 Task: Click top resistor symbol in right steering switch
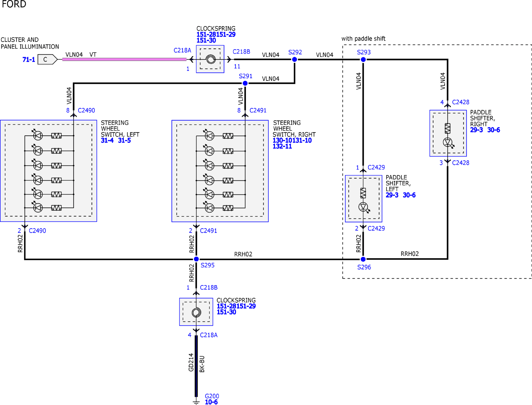pyautogui.click(x=228, y=136)
